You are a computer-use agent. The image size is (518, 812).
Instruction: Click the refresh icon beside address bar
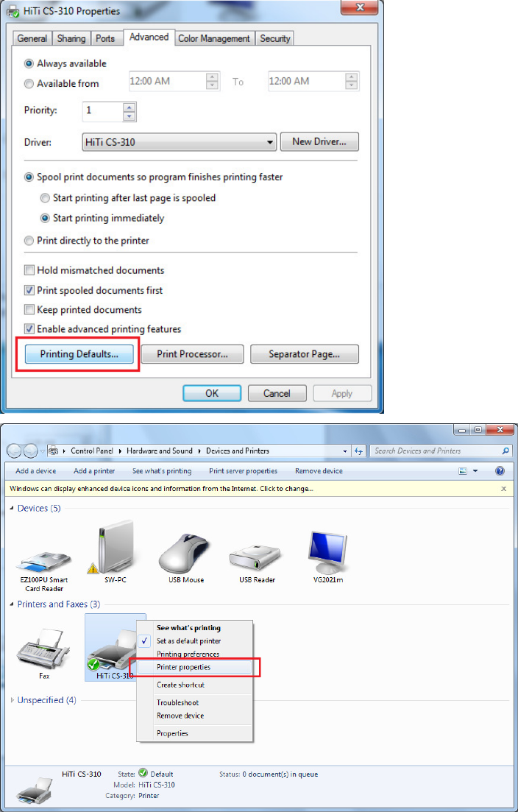tap(359, 451)
